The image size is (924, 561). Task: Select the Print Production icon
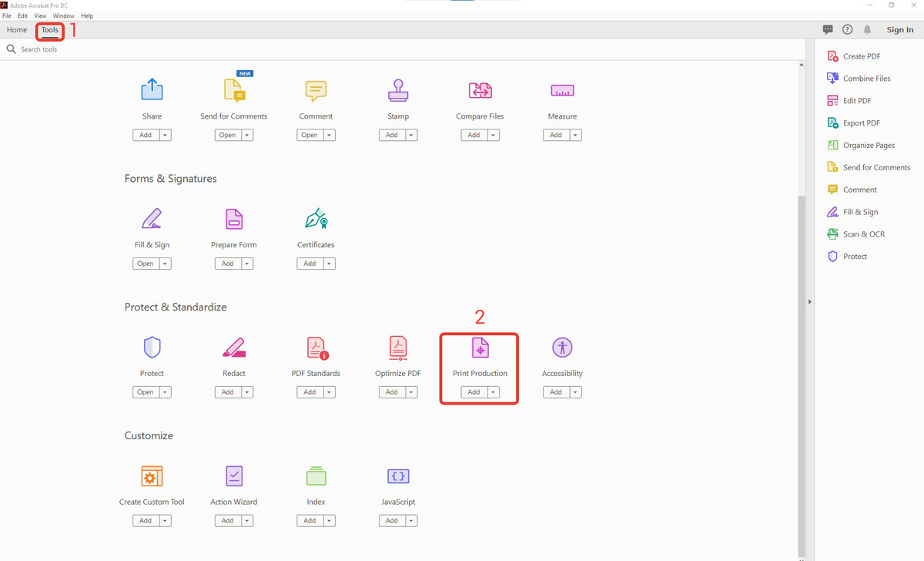480,348
